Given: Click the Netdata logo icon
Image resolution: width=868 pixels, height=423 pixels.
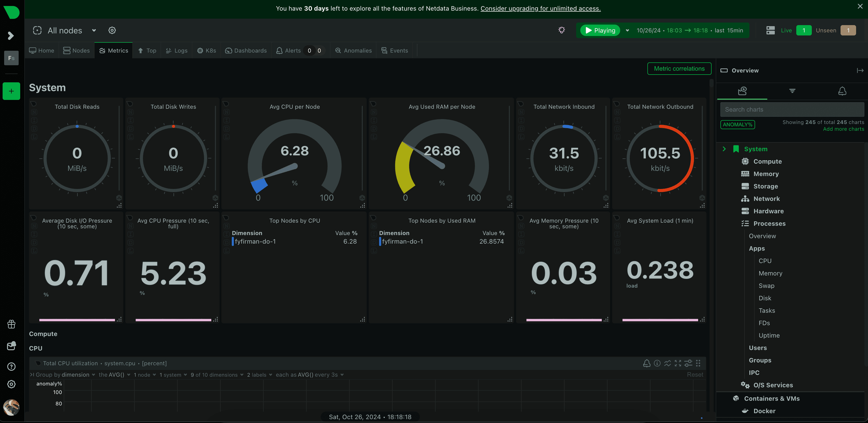Looking at the screenshot, I should (11, 12).
